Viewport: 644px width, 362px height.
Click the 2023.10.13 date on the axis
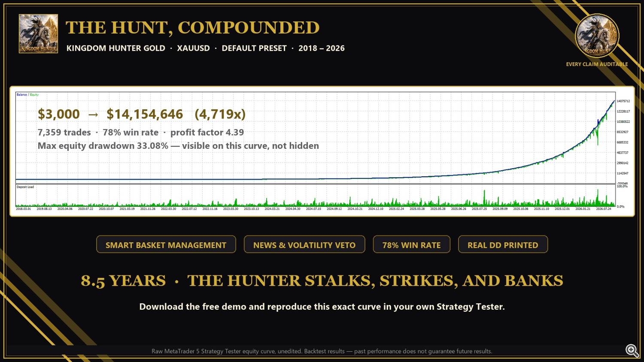tap(251, 209)
